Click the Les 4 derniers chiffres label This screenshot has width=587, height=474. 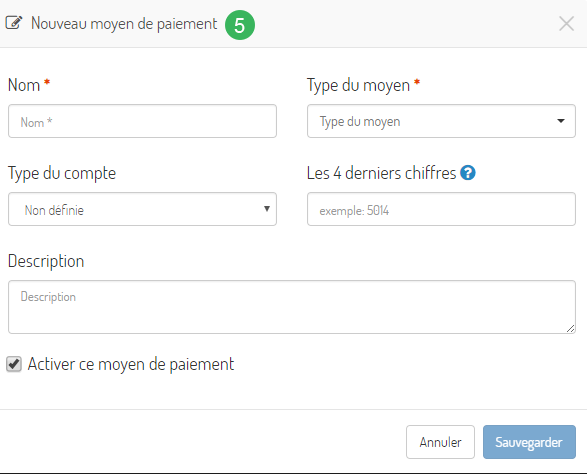tap(381, 173)
